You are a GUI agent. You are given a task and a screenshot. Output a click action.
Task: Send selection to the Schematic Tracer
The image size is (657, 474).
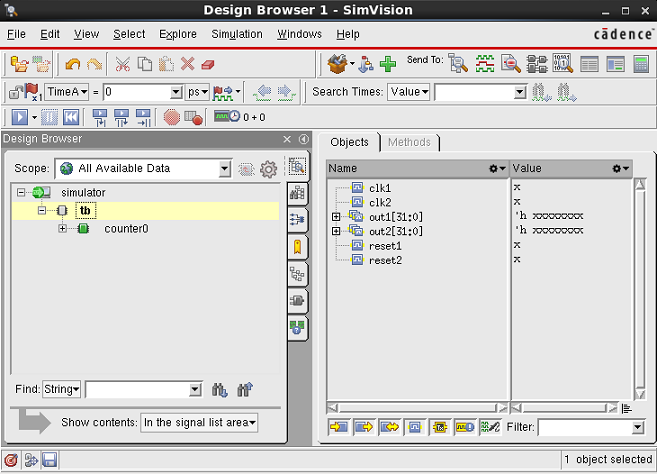(x=537, y=64)
